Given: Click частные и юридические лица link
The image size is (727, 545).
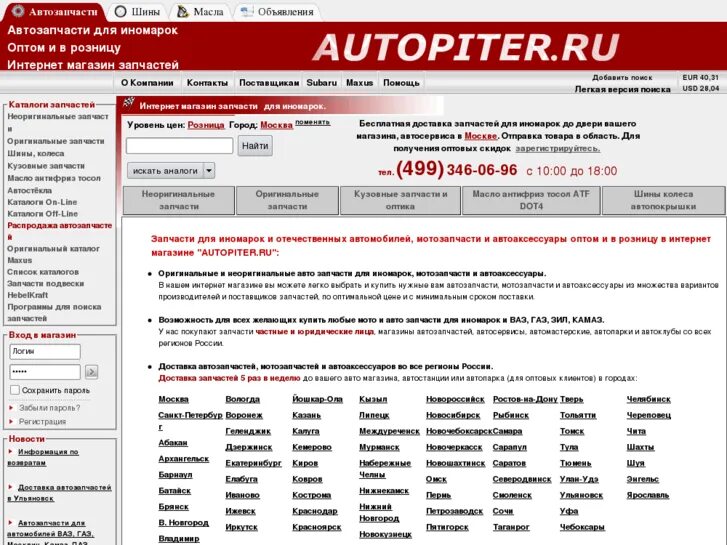Looking at the screenshot, I should [314, 332].
